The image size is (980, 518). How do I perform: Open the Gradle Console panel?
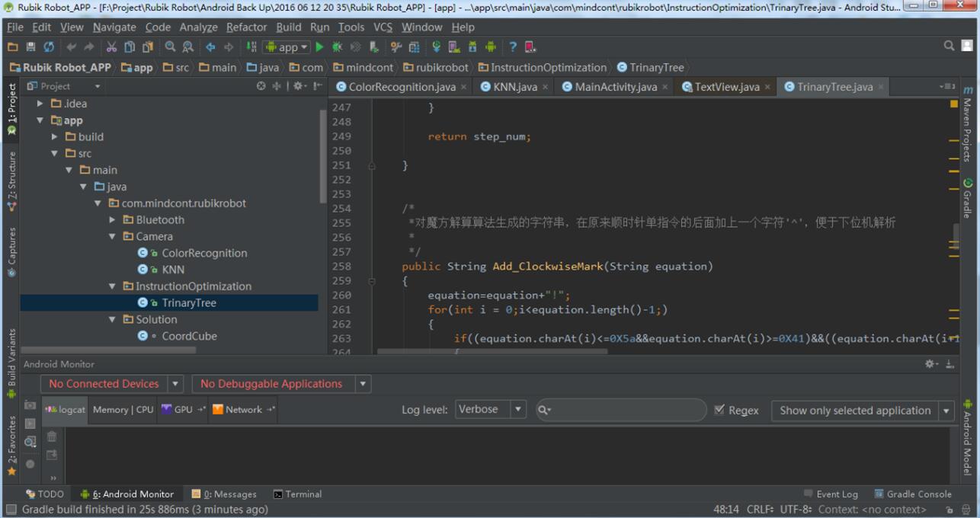912,494
